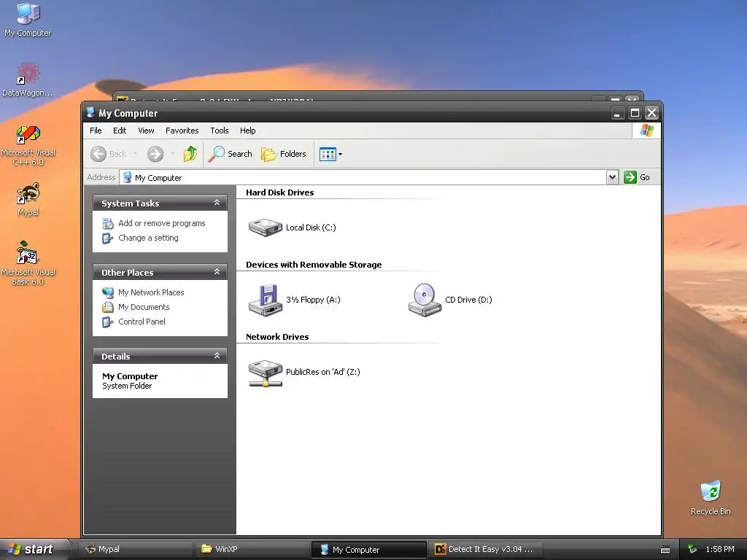This screenshot has height=560, width=747.
Task: Click Add or remove programs link
Action: click(x=161, y=223)
